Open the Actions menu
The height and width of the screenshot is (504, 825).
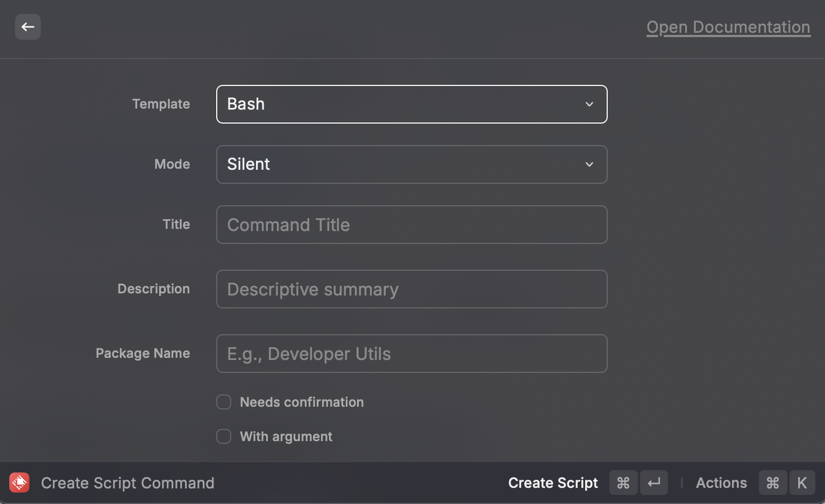click(721, 483)
